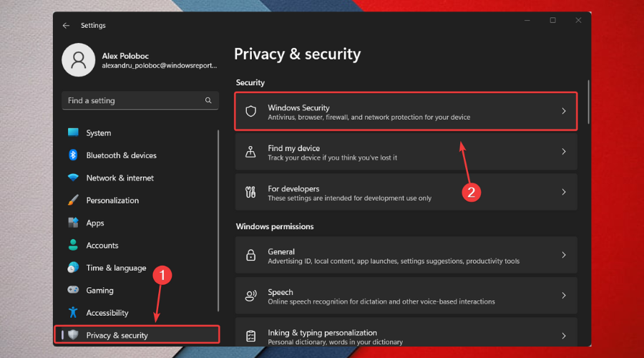Screen dimensions: 644x358
Task: Focus the Find a setting search box
Action: 132,101
